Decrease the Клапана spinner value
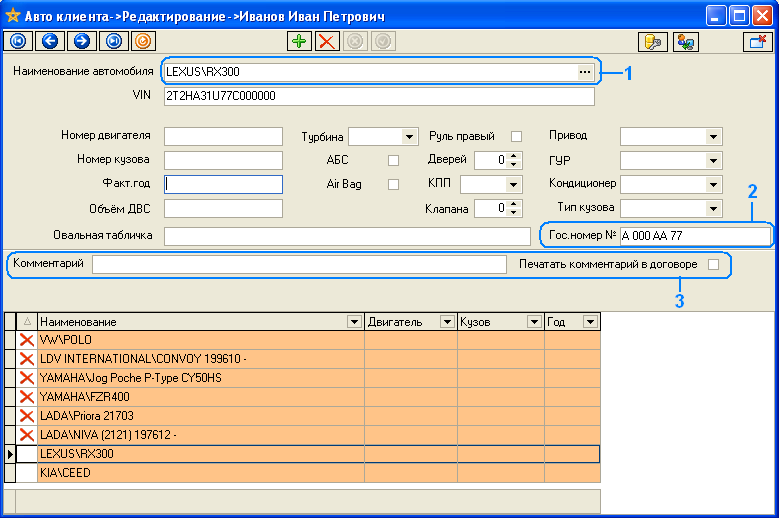The width and height of the screenshot is (782, 518). pos(514,213)
